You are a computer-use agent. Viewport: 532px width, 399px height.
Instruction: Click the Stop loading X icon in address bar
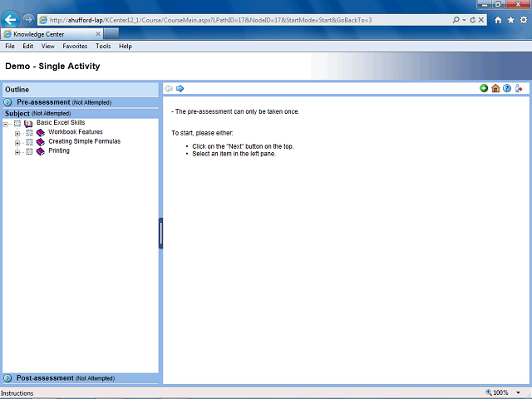(x=481, y=20)
